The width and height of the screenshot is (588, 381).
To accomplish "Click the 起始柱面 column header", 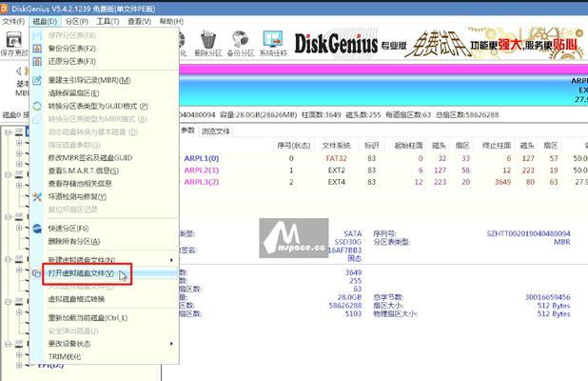I will tap(408, 146).
